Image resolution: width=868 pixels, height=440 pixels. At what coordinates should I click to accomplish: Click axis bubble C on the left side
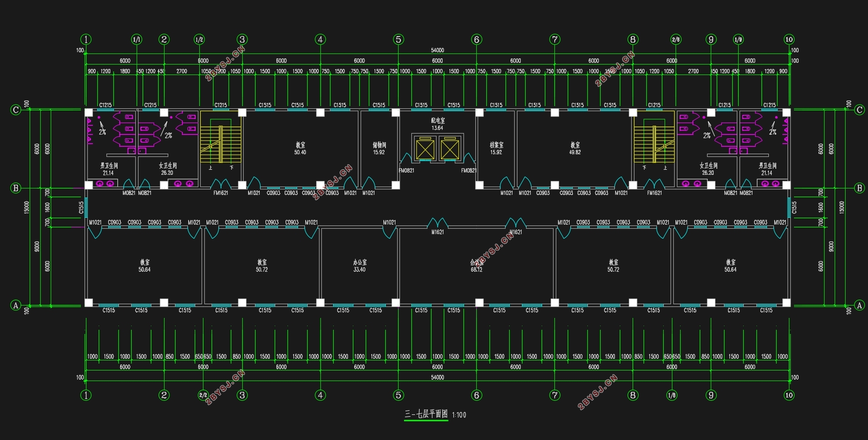point(16,110)
